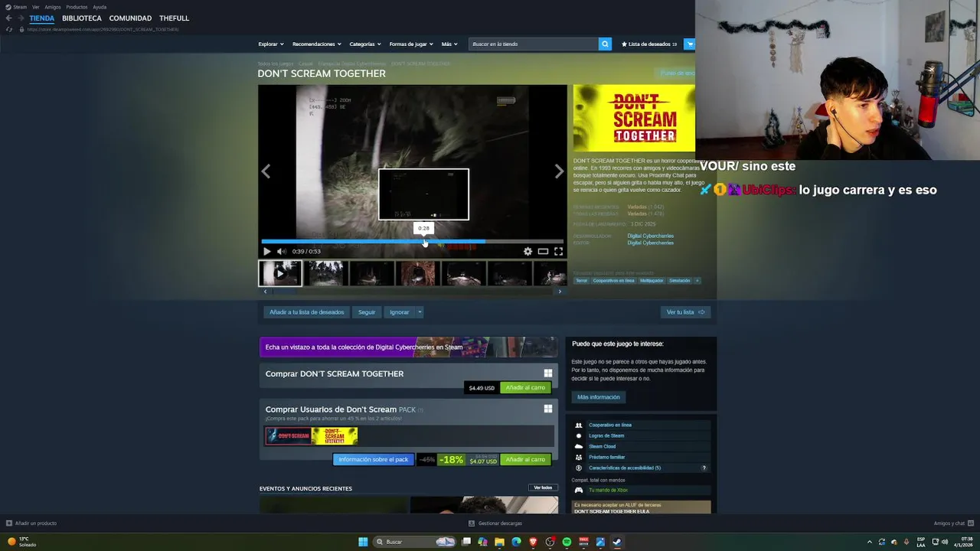Seek on the trailer progress bar

click(412, 241)
